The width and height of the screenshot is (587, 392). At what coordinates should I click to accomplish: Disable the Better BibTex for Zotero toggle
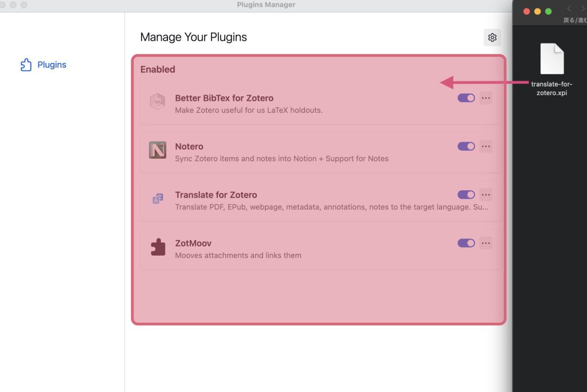pyautogui.click(x=466, y=98)
